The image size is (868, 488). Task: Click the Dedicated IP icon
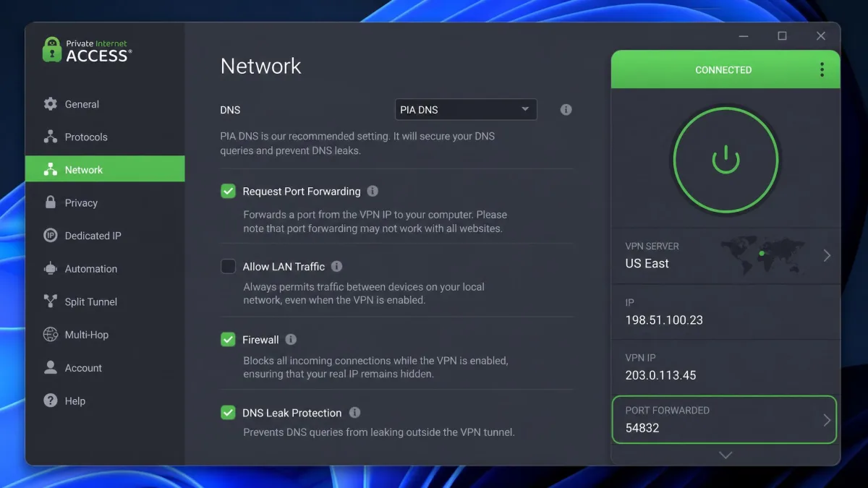click(x=50, y=236)
